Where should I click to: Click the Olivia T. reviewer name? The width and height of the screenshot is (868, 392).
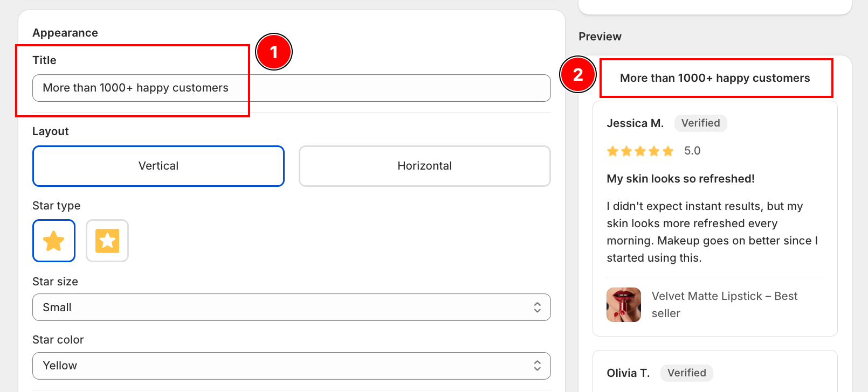[x=628, y=373]
